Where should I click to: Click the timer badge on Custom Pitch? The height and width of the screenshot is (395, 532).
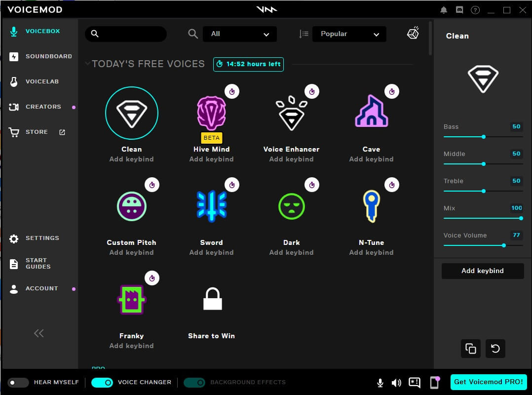pyautogui.click(x=152, y=185)
